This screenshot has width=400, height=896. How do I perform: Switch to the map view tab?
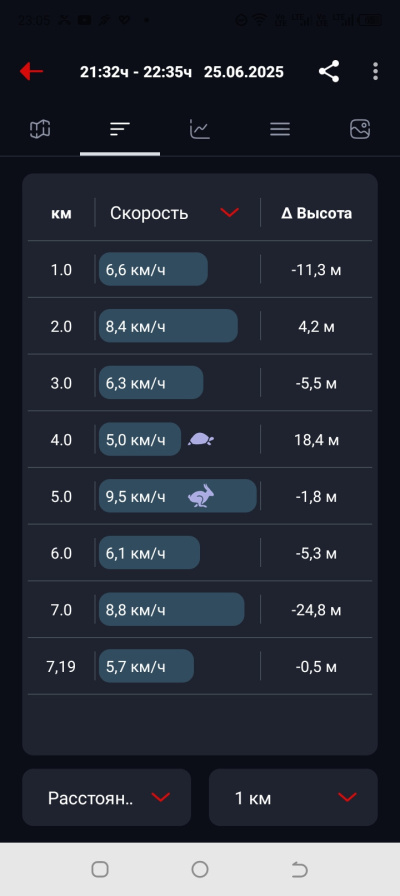[x=40, y=129]
